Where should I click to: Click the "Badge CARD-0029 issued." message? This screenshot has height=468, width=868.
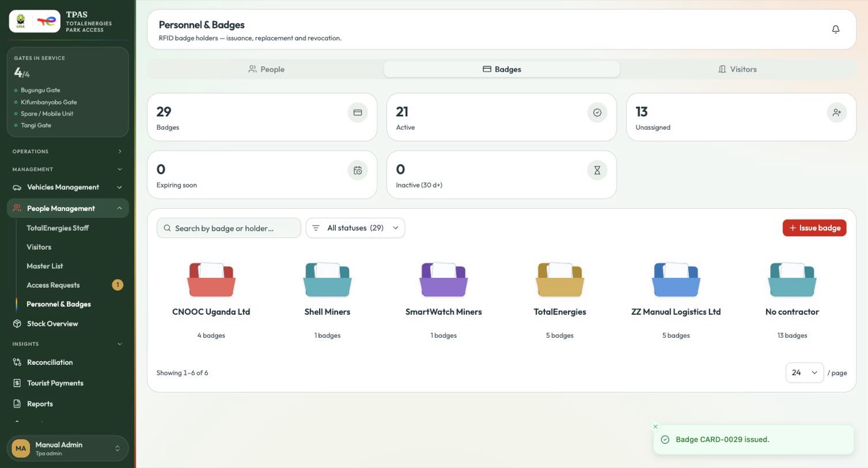click(723, 440)
